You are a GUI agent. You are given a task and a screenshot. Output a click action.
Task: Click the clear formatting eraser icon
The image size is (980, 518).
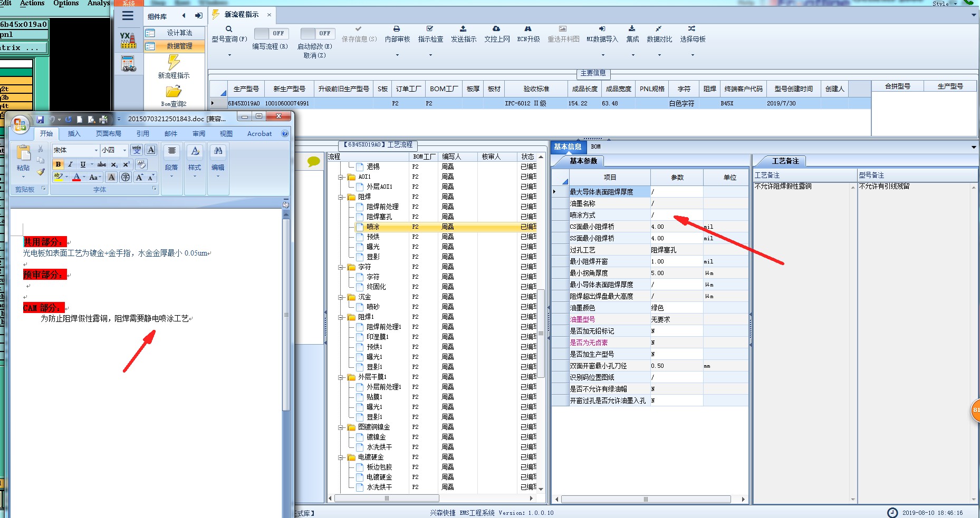[141, 164]
